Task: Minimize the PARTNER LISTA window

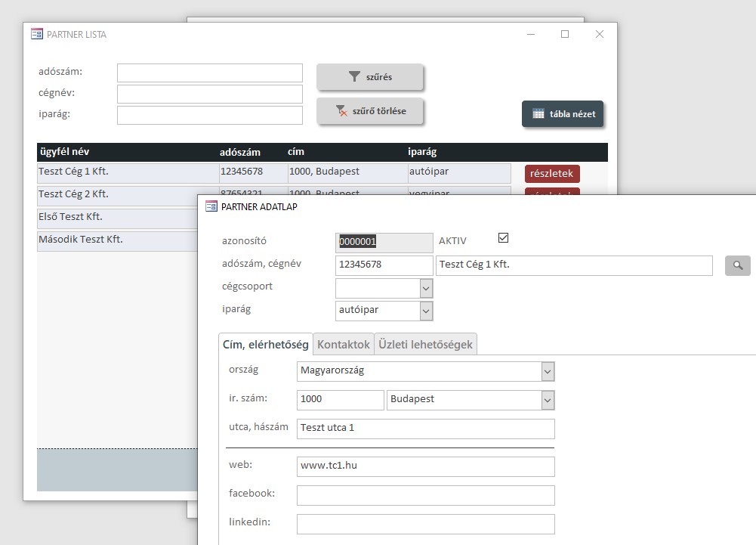Action: [x=531, y=34]
